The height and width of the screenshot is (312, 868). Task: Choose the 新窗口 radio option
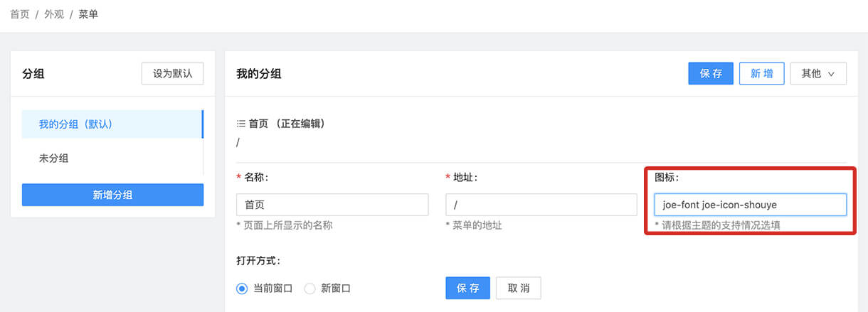[309, 289]
